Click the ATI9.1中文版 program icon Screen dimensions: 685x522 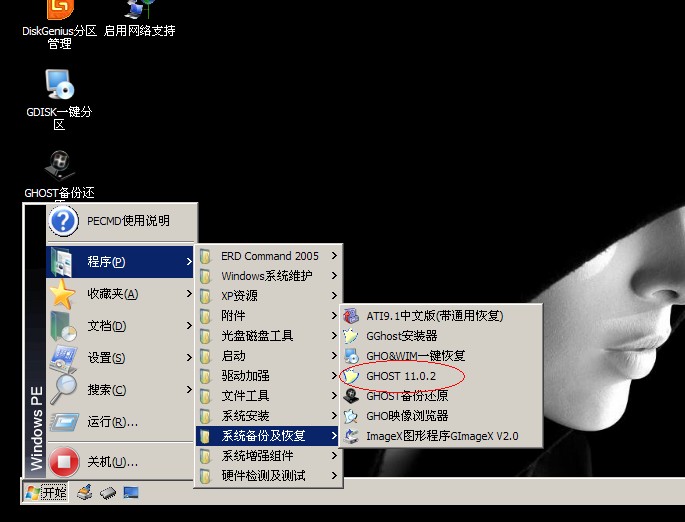[351, 315]
